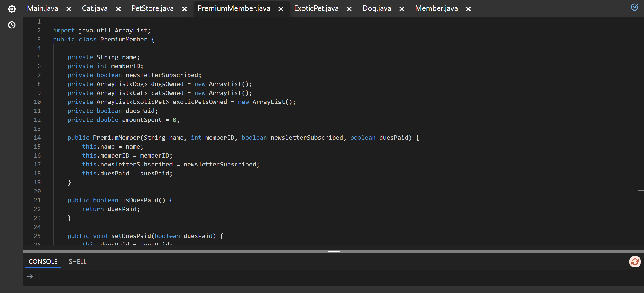Image resolution: width=644 pixels, height=293 pixels.
Task: Open the Member.java tab
Action: pos(436,8)
